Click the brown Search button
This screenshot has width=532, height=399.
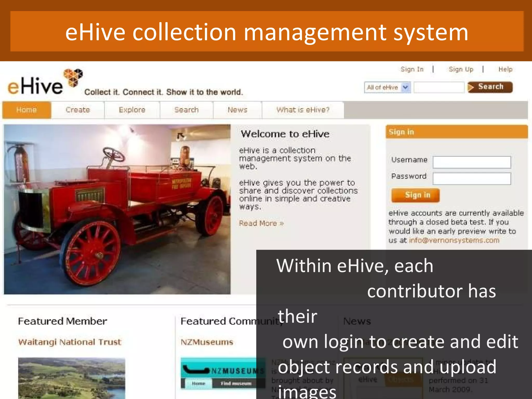pyautogui.click(x=490, y=87)
